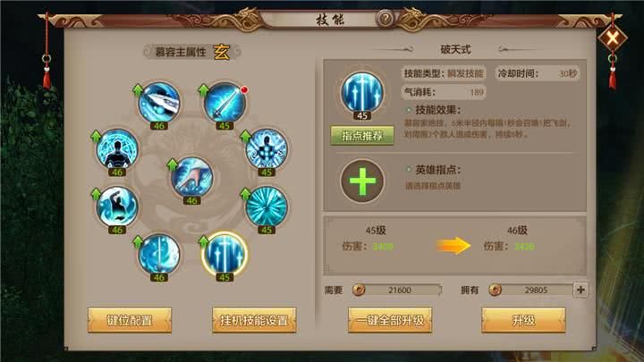Open 挂机技能设置 auto skill settings

point(254,320)
